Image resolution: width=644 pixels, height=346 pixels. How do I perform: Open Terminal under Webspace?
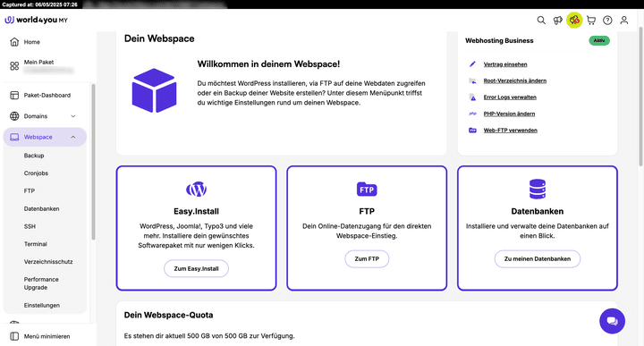[x=35, y=244]
